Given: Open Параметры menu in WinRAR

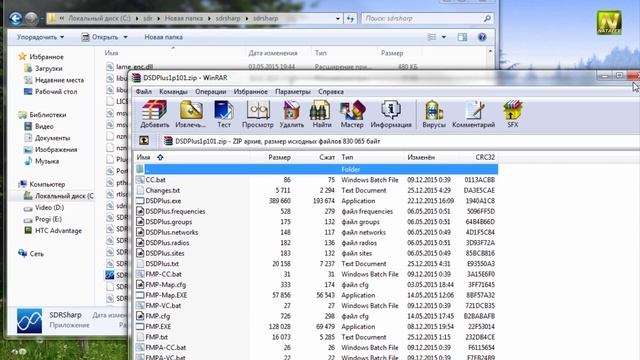Looking at the screenshot, I should tap(293, 92).
